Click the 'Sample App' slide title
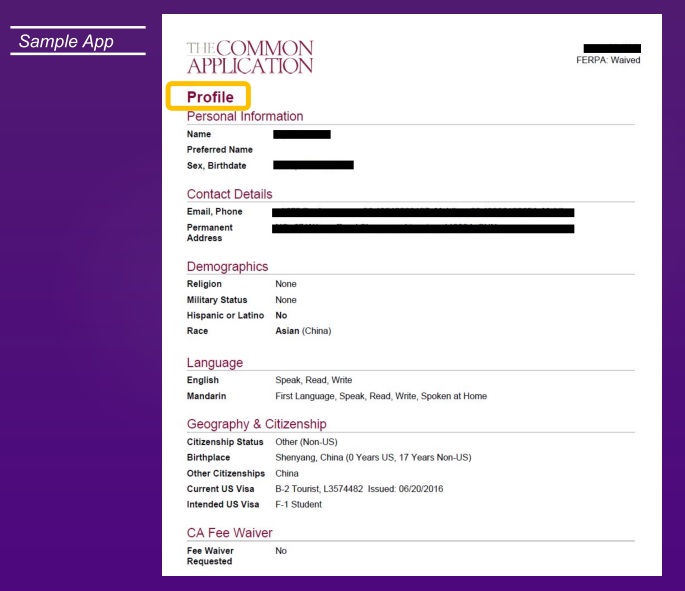685x591 pixels. pyautogui.click(x=66, y=41)
